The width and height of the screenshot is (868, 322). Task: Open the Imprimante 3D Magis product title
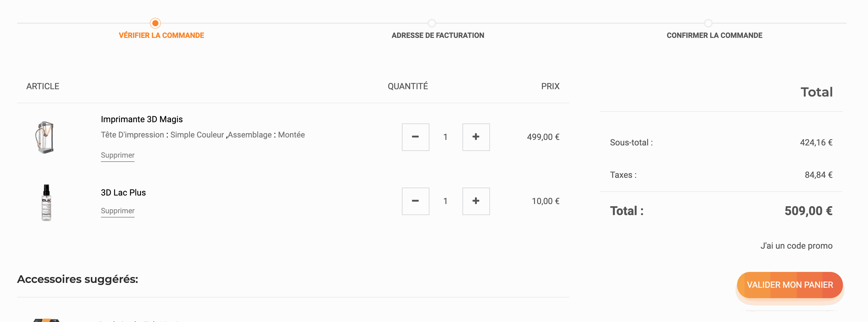pyautogui.click(x=142, y=119)
